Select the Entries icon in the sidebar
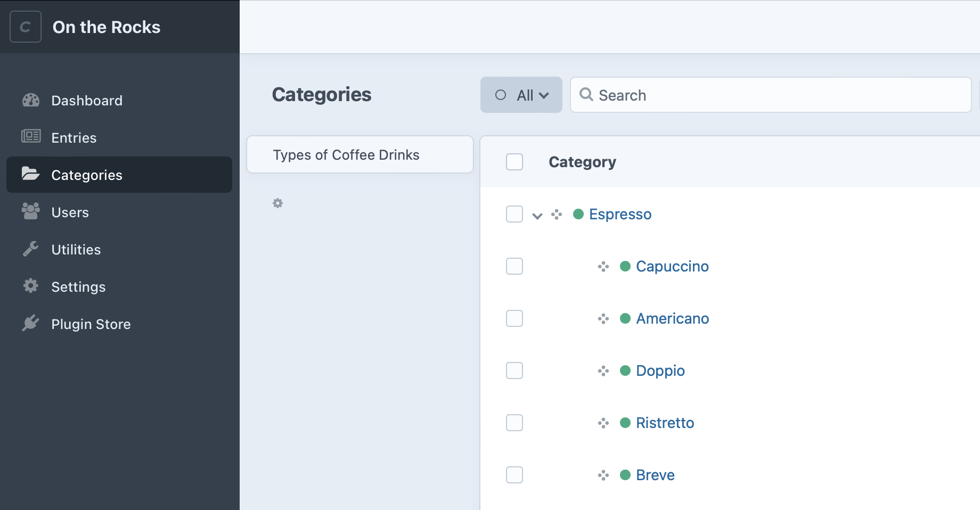The width and height of the screenshot is (980, 510). tap(31, 137)
